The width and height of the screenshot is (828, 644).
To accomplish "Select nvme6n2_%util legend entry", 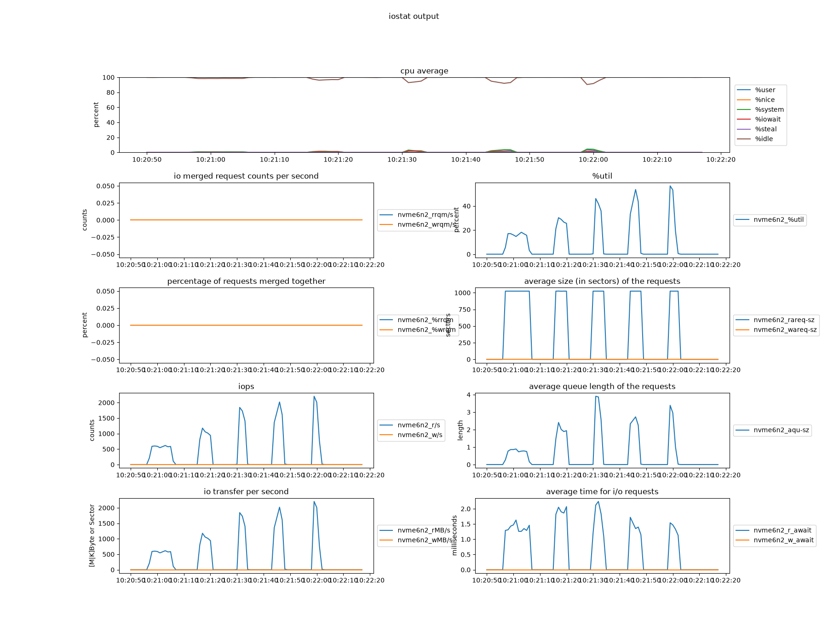I will [x=770, y=220].
